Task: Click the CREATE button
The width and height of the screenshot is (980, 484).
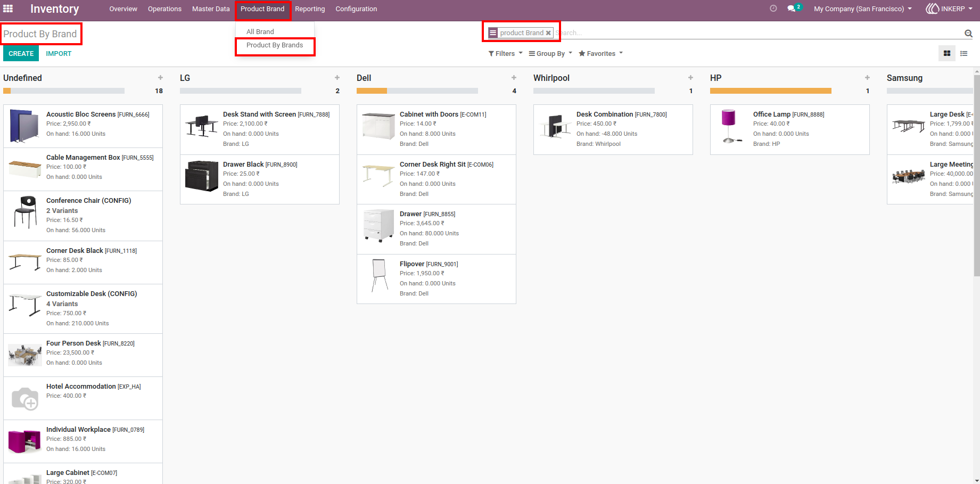Action: point(21,53)
